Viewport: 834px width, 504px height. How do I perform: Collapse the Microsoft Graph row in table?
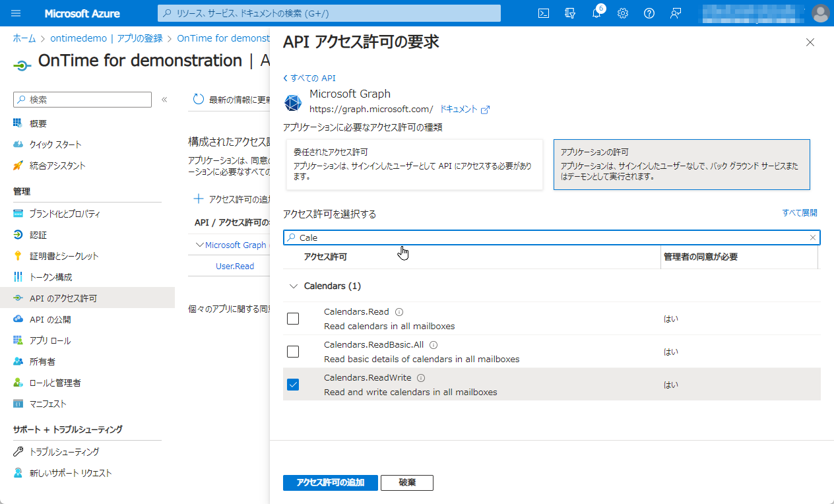click(x=201, y=245)
